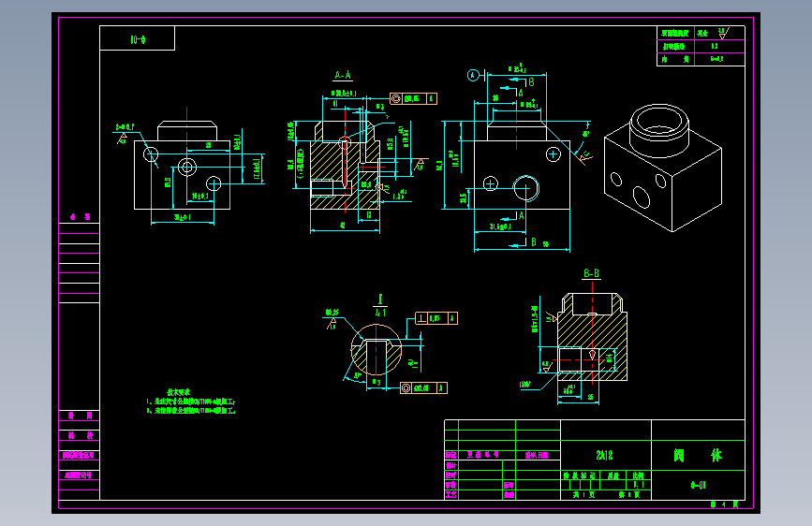Select the detail I label above 4:1
The width and height of the screenshot is (812, 526).
pyautogui.click(x=380, y=300)
